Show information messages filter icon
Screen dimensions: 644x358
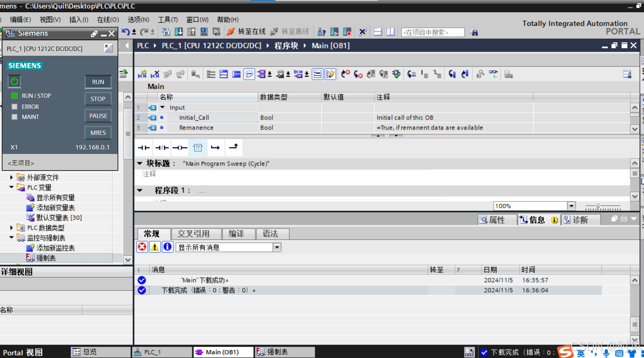(168, 247)
